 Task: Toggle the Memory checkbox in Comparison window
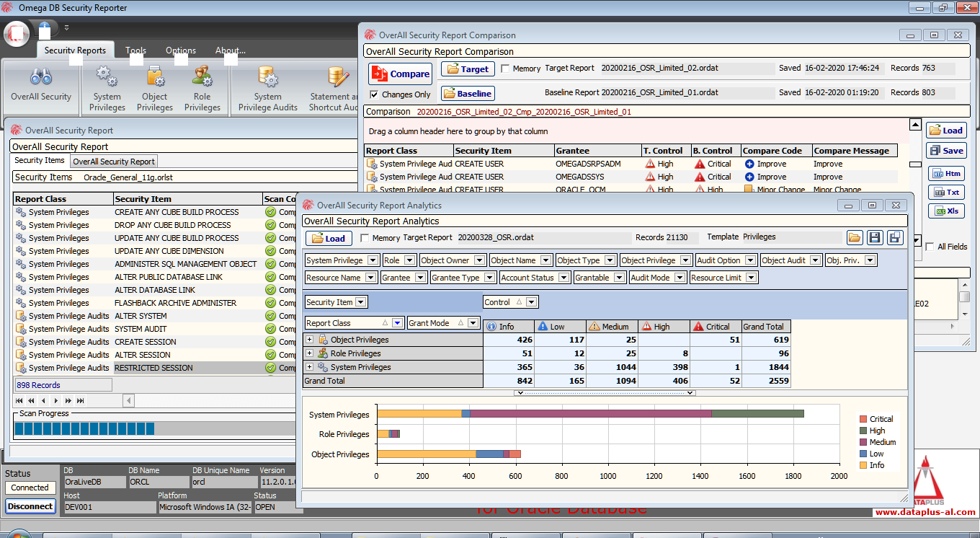click(x=505, y=69)
